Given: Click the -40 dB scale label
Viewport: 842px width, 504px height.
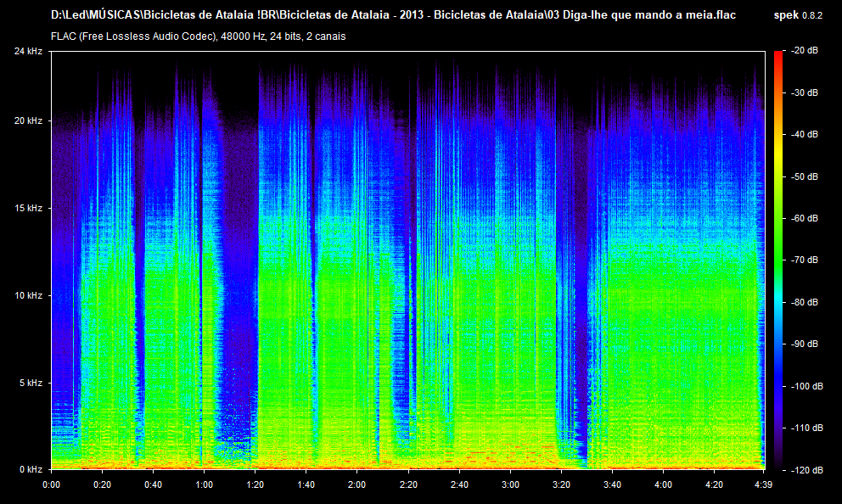Looking at the screenshot, I should point(805,134).
